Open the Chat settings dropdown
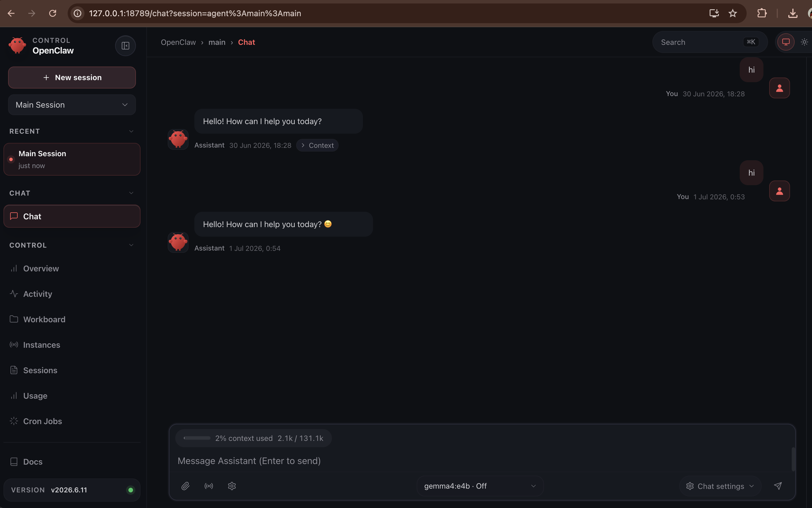The image size is (812, 508). [x=720, y=486]
